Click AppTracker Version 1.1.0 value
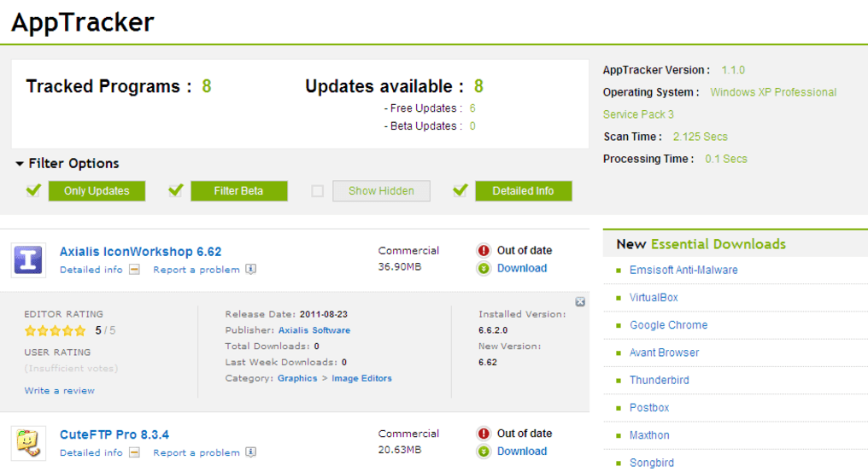The image size is (868, 472). [733, 70]
